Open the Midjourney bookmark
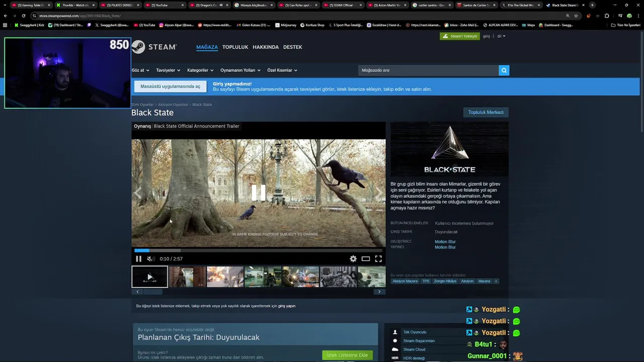The width and height of the screenshot is (644, 362). (286, 25)
